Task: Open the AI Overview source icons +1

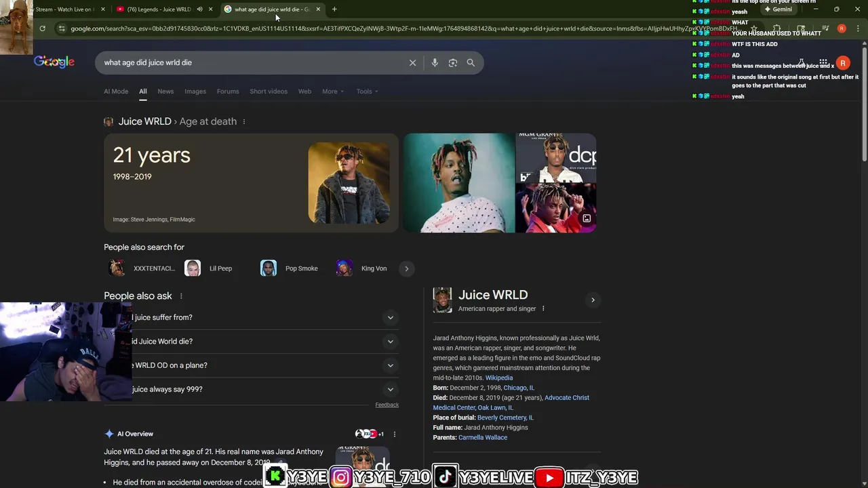Action: click(x=370, y=434)
